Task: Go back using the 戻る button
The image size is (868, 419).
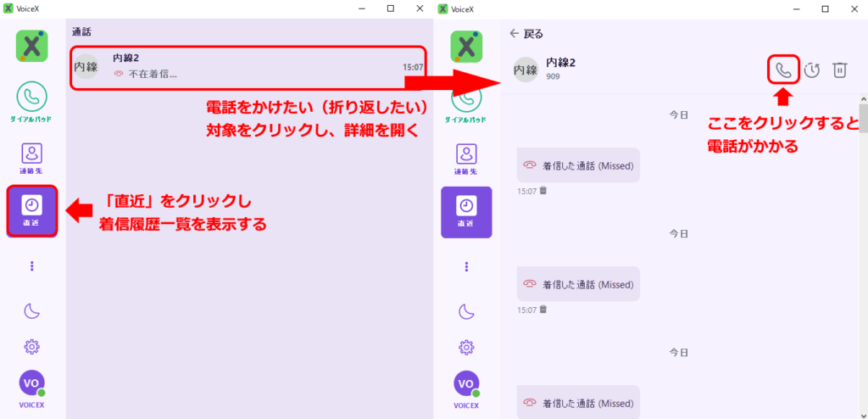Action: 526,34
